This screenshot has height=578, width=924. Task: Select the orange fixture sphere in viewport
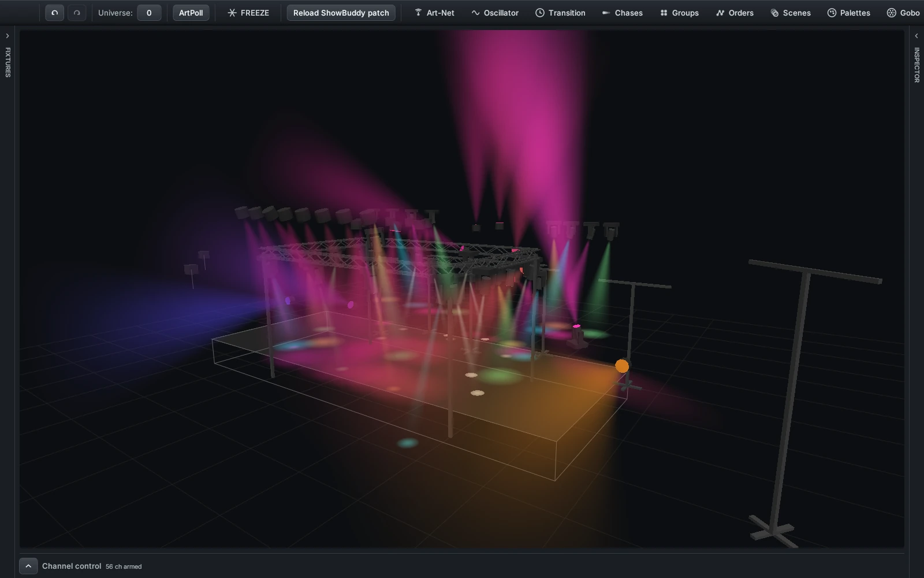(622, 366)
